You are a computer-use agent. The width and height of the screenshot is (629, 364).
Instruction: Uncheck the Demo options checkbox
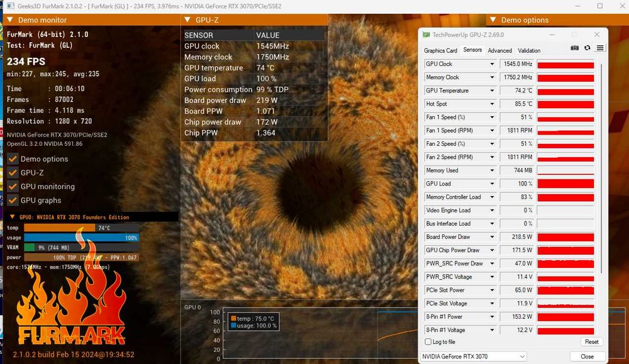click(13, 159)
